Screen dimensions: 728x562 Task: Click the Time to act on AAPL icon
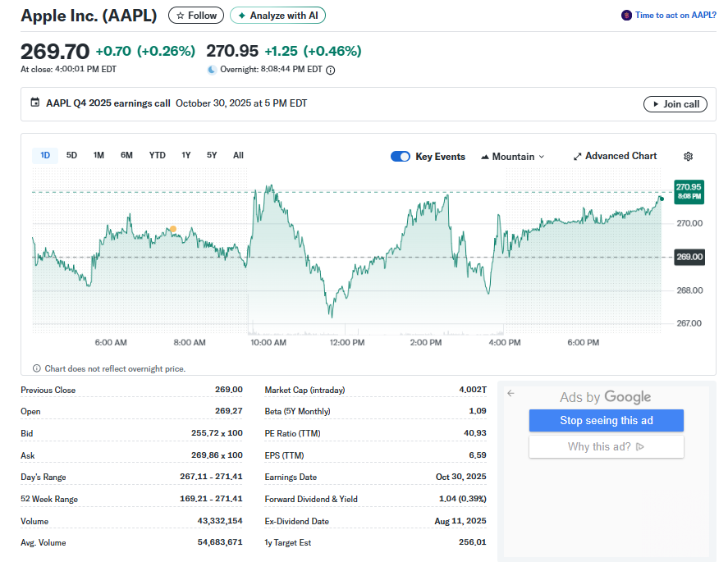click(626, 16)
